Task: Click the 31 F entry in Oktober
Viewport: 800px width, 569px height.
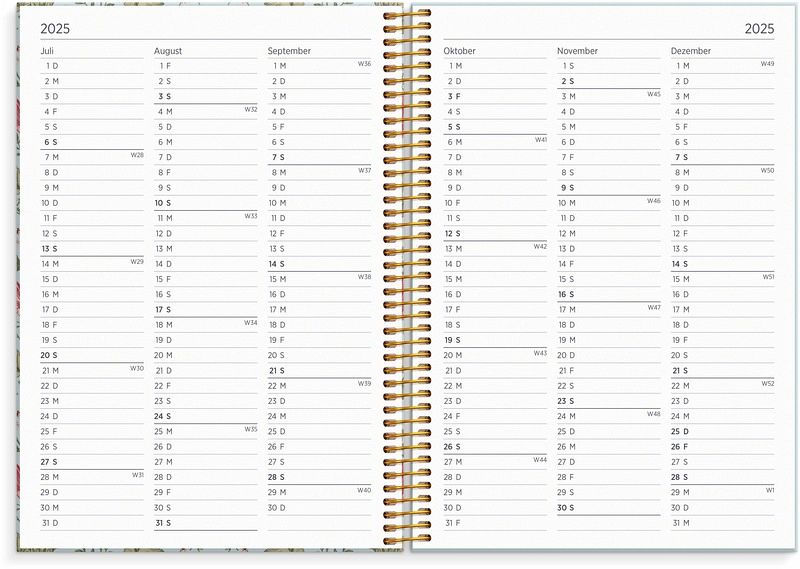Action: tap(453, 523)
